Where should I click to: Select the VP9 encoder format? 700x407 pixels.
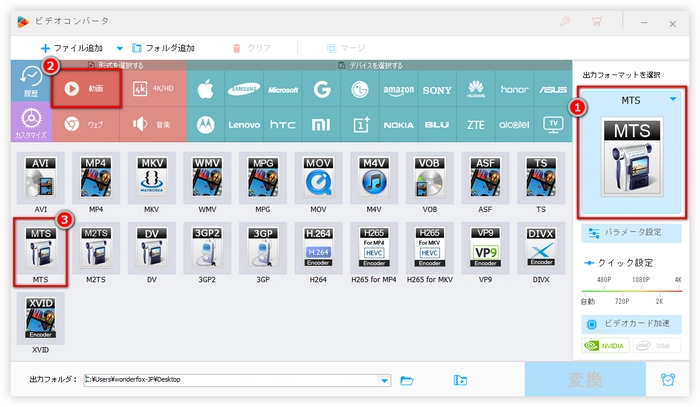point(485,248)
